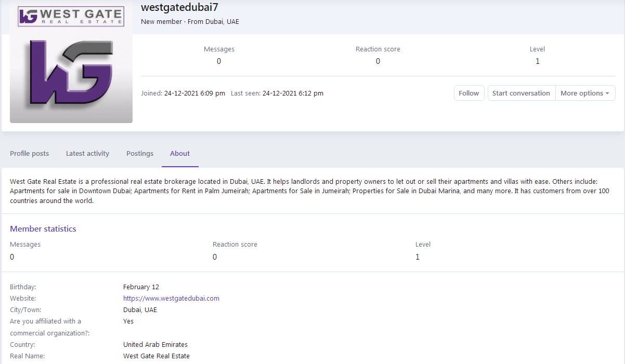
Task: Click the Reaction score value in header stats
Action: click(x=378, y=61)
